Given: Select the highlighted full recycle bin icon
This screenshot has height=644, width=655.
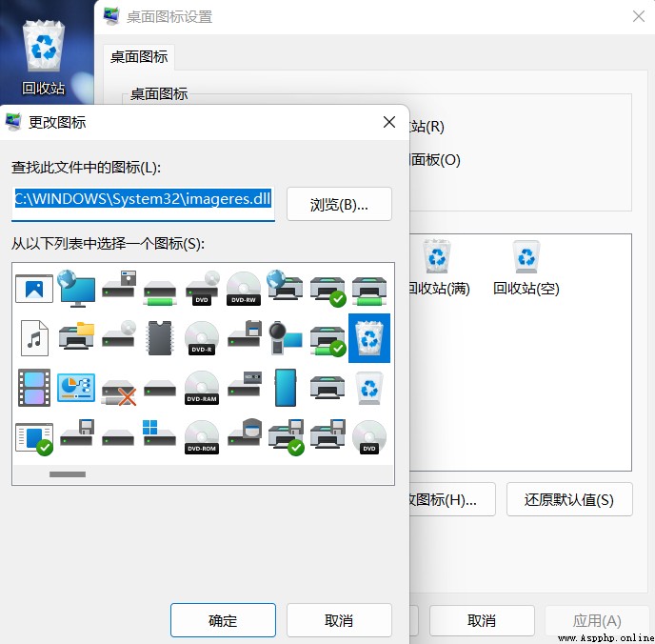Looking at the screenshot, I should coord(369,338).
